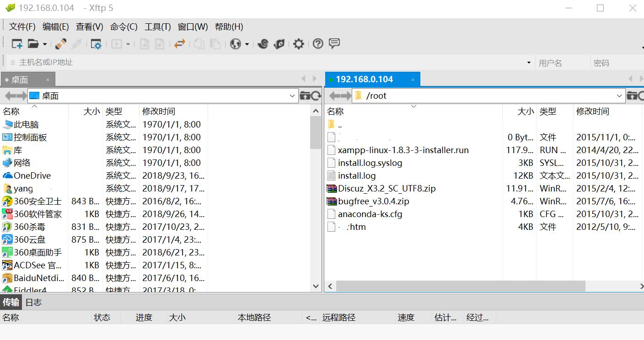Open the session properties window icon
644x340 pixels.
click(96, 44)
